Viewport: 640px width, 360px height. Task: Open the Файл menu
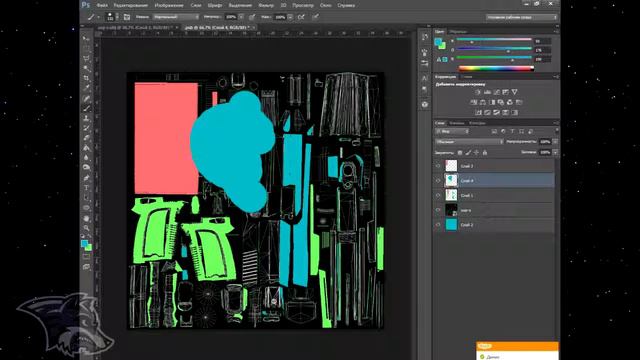click(102, 5)
